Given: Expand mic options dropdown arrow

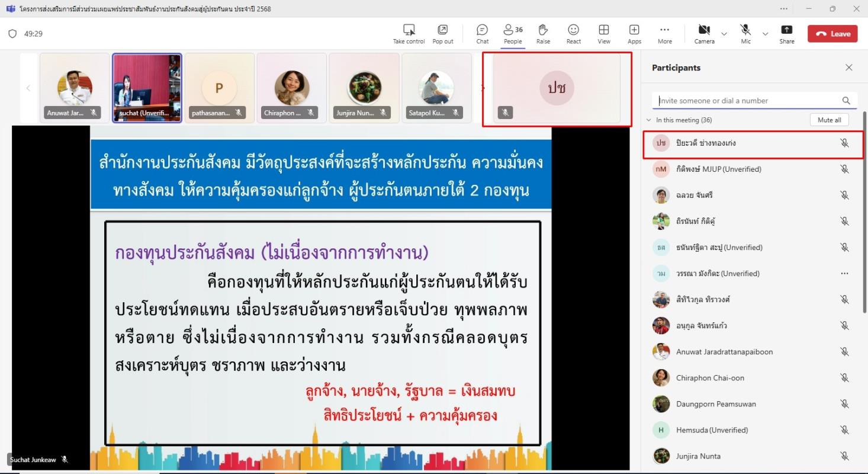Looking at the screenshot, I should pyautogui.click(x=765, y=34).
